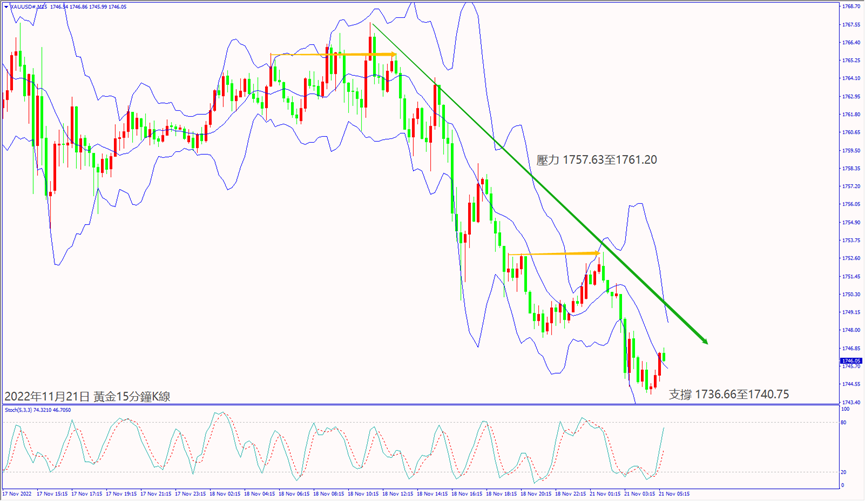Image resolution: width=865 pixels, height=501 pixels.
Task: Click the 1768.70 price axis label
Action: (851, 5)
